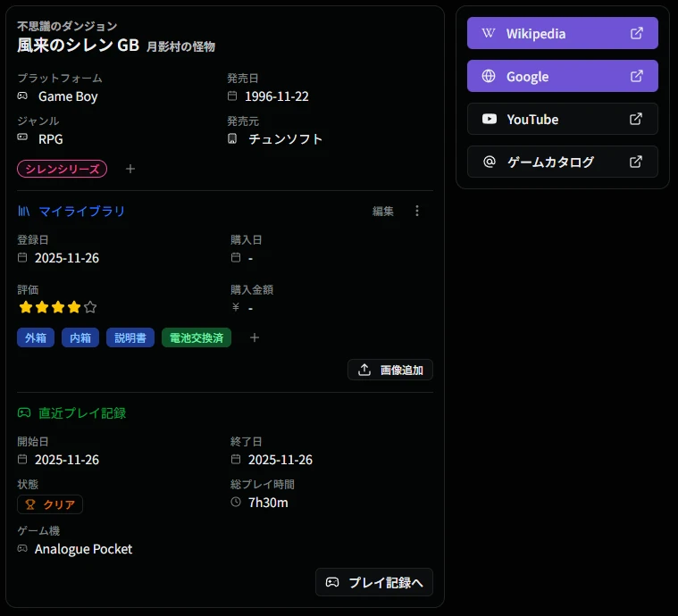
Task: Click the library books icon
Action: coord(24,211)
